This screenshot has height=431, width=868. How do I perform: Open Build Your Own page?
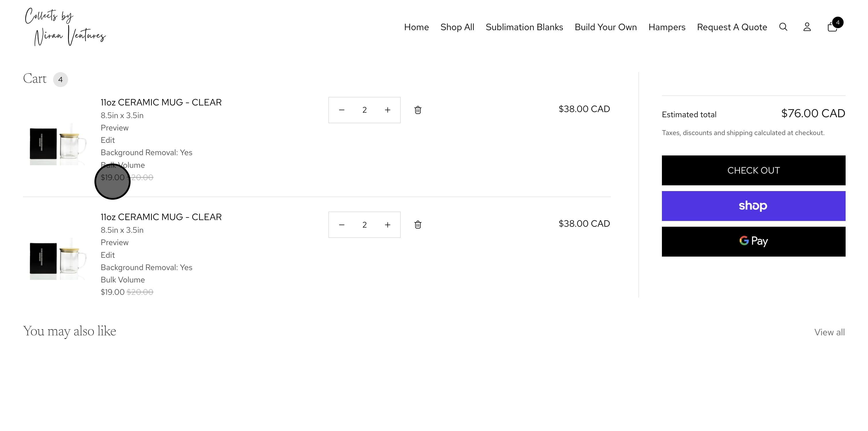click(x=606, y=27)
